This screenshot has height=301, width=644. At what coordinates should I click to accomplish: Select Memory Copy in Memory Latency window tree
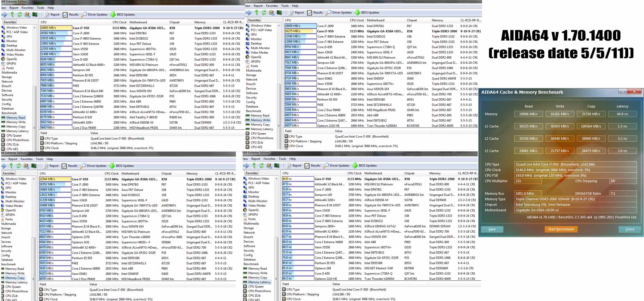click(258, 278)
